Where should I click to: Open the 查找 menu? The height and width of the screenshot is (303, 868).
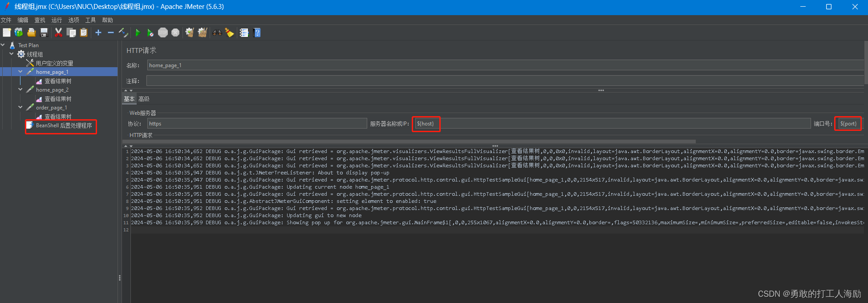pyautogui.click(x=40, y=20)
